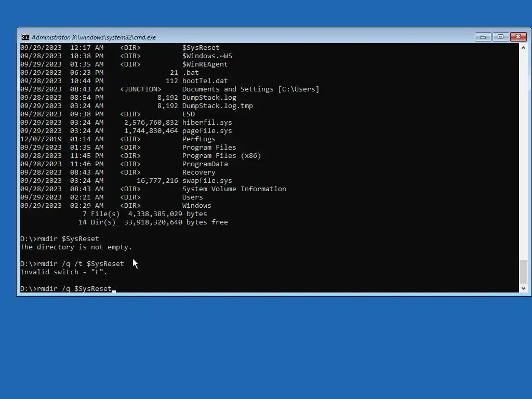532x399 pixels.
Task: Click the 'Users' directory entry
Action: pyautogui.click(x=192, y=197)
